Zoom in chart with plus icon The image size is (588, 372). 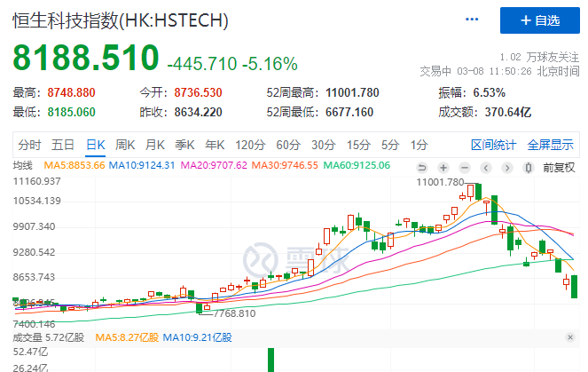[443, 168]
